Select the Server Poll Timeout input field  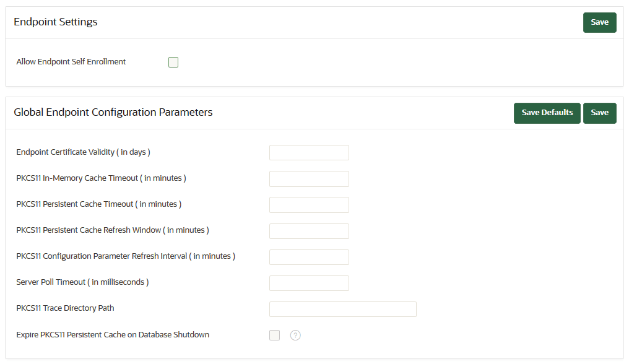tap(309, 283)
